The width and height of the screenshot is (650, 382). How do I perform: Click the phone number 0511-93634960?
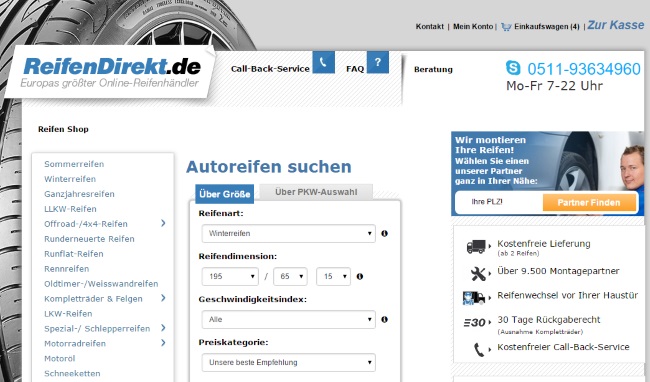[x=584, y=69]
